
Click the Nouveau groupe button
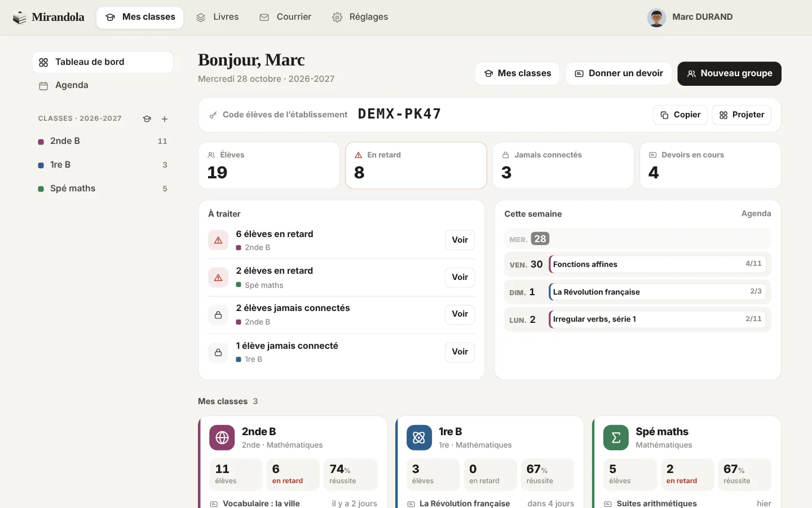click(729, 73)
